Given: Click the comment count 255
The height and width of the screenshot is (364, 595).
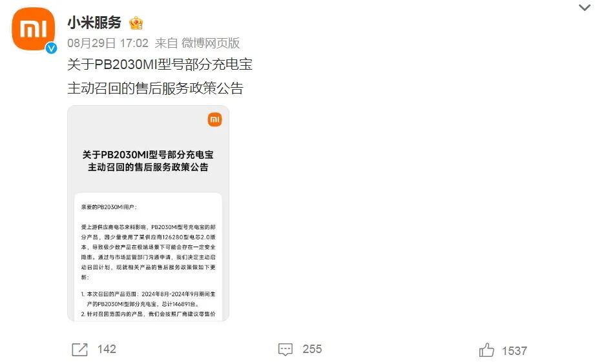Looking at the screenshot, I should click(312, 349).
